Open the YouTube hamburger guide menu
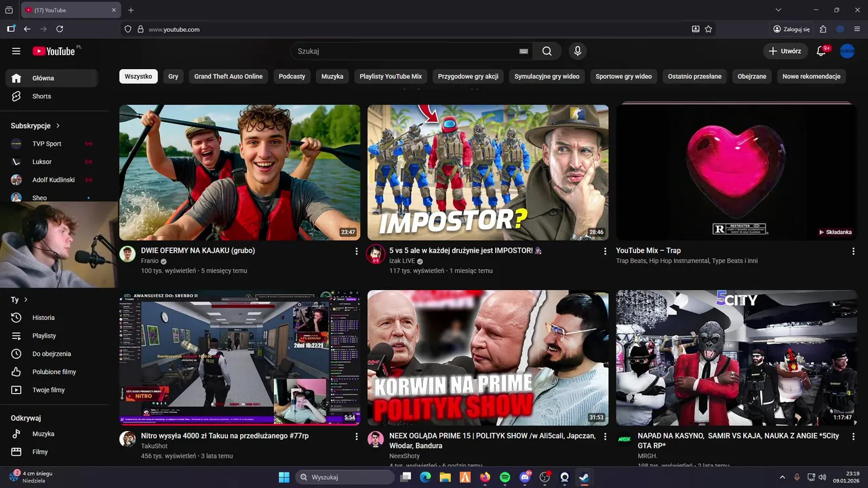868x488 pixels. 16,51
